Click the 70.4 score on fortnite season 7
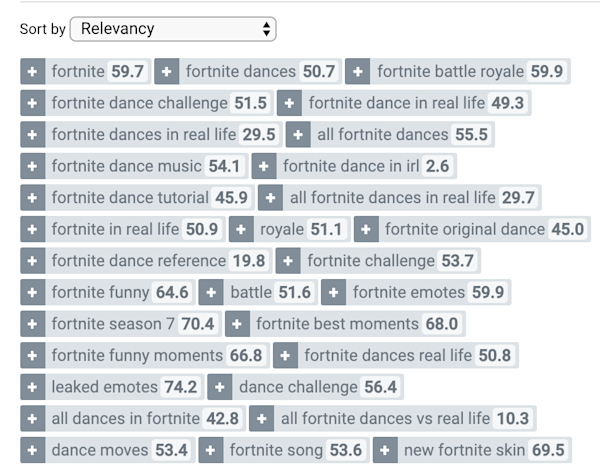Image resolution: width=600 pixels, height=467 pixels. (198, 324)
